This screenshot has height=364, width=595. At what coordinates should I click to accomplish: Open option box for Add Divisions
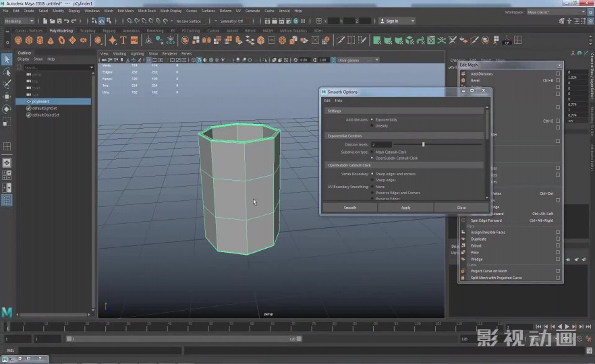coord(558,73)
